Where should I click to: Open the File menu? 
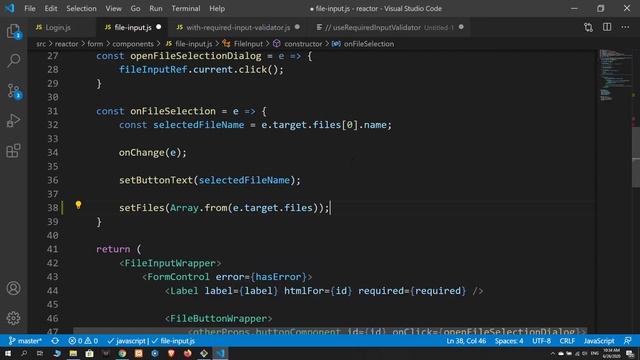point(30,8)
